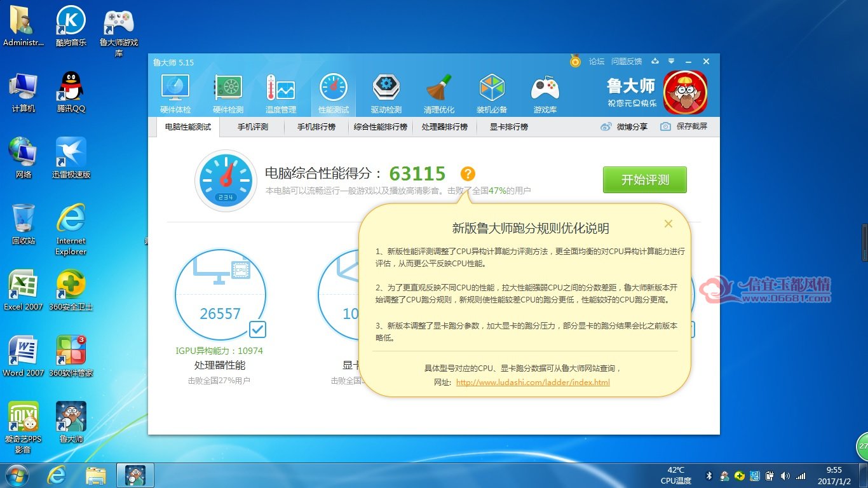Switch to 电脑性能测试 tab
The height and width of the screenshot is (488, 868).
pyautogui.click(x=188, y=127)
